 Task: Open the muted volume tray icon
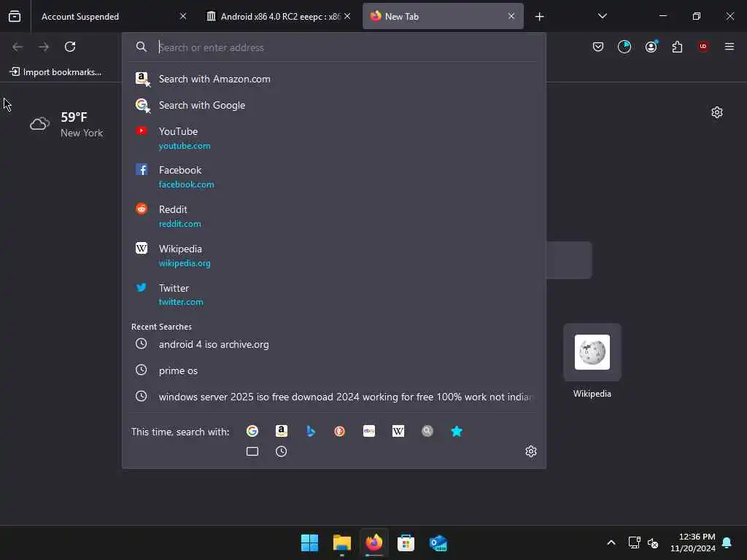[x=653, y=542]
